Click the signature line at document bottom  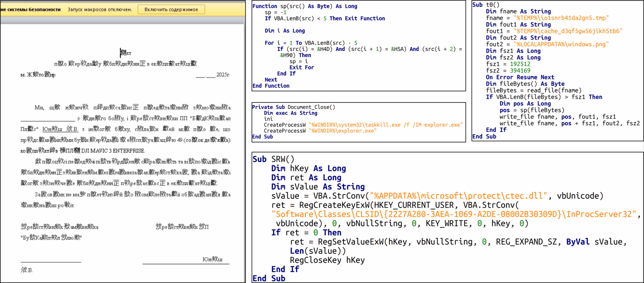50,263
